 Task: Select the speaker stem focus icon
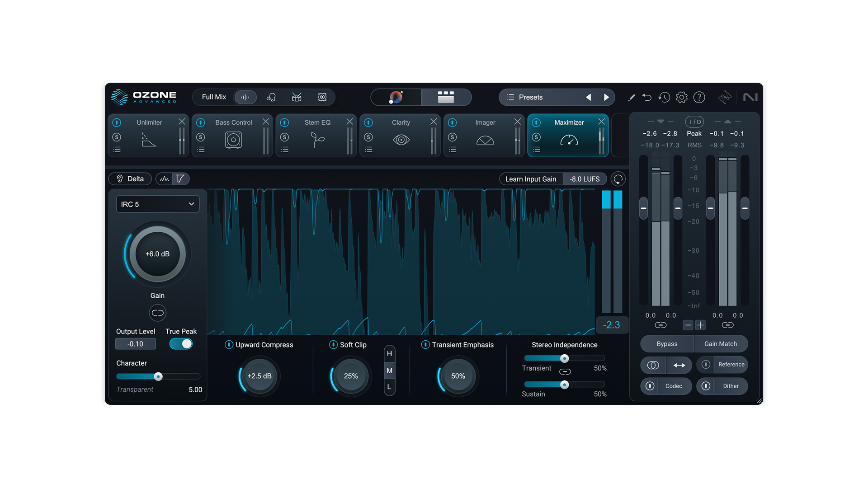coord(322,97)
